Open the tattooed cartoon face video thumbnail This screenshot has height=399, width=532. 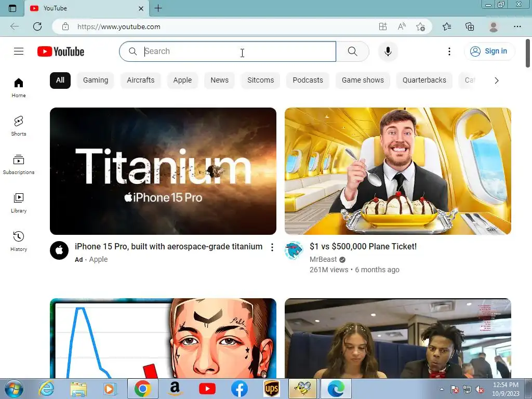pyautogui.click(x=163, y=338)
